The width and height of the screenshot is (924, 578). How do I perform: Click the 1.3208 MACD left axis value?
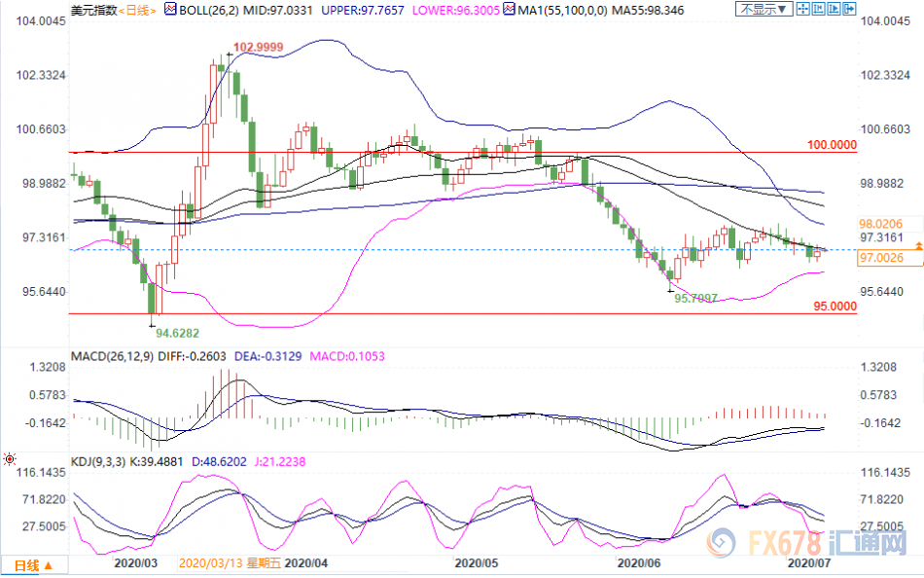click(47, 367)
